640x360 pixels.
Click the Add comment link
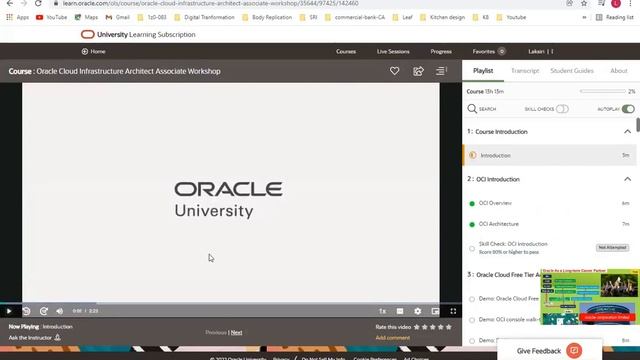point(393,338)
